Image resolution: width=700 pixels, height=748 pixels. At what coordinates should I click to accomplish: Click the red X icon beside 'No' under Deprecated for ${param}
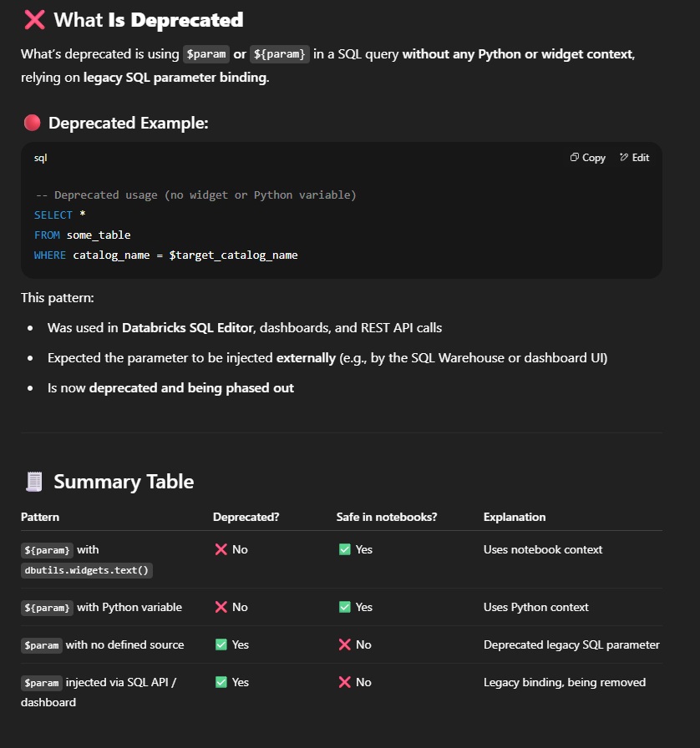pyautogui.click(x=220, y=548)
